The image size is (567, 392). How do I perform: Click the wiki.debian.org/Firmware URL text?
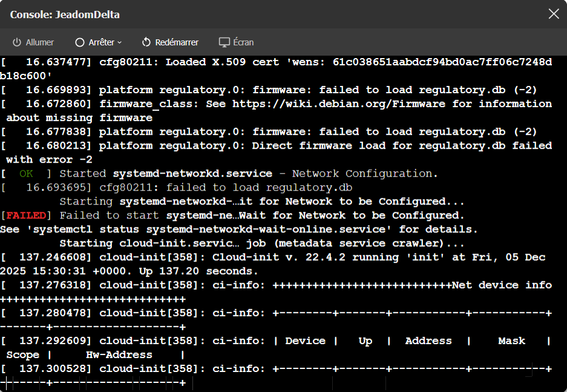pyautogui.click(x=339, y=104)
